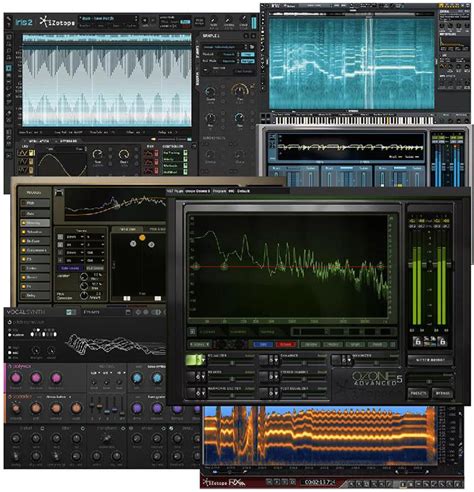Image resolution: width=474 pixels, height=492 pixels.
Task: Toggle the lit green Equalizer power button in Ozone
Action: (x=192, y=359)
